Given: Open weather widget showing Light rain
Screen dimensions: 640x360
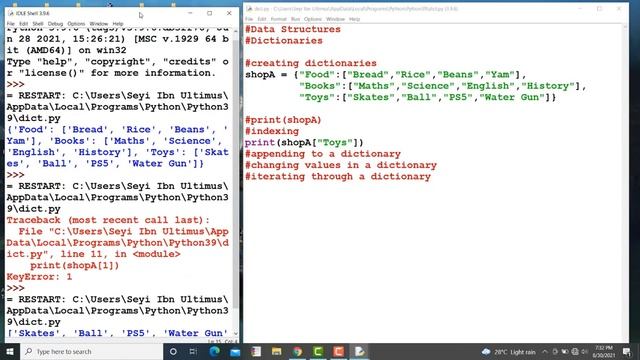Looking at the screenshot, I should click(509, 351).
